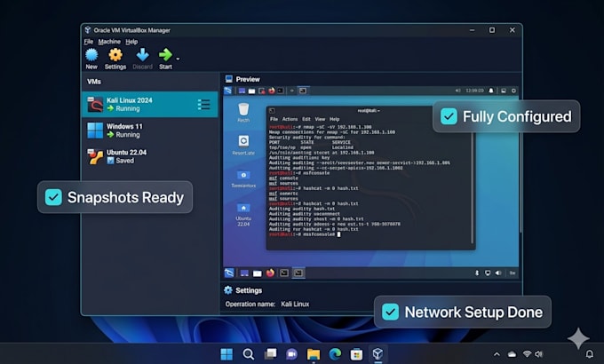Click Firefox icon in preview top panel
Viewport: 604px width, 364px height.
click(x=272, y=91)
